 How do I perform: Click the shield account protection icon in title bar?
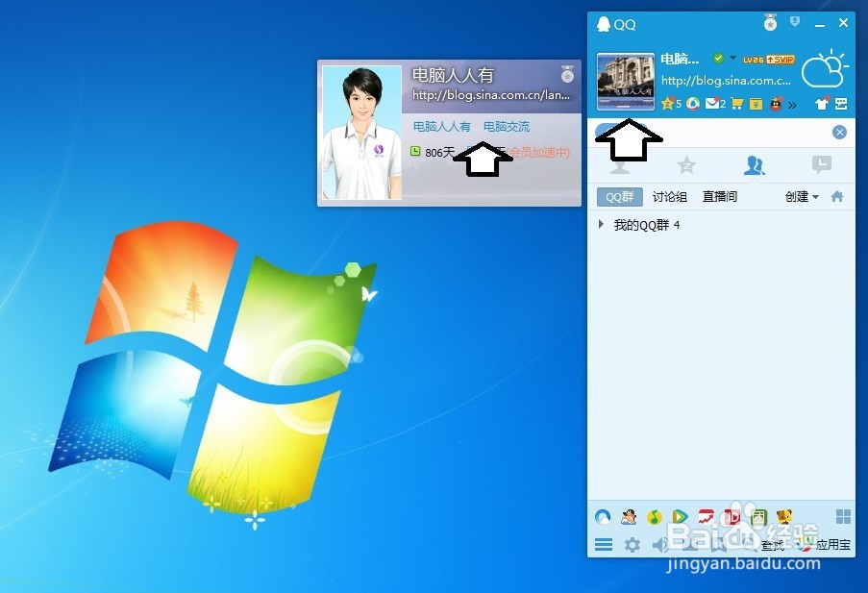coord(795,21)
